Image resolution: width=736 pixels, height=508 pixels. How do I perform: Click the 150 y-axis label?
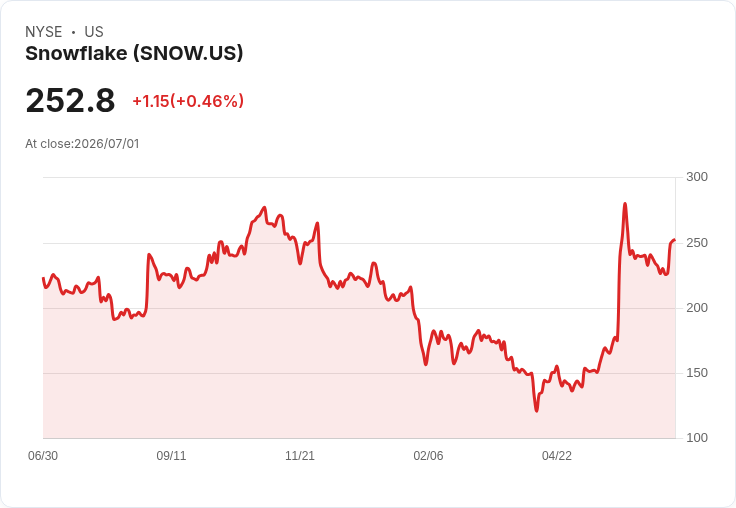pos(697,373)
